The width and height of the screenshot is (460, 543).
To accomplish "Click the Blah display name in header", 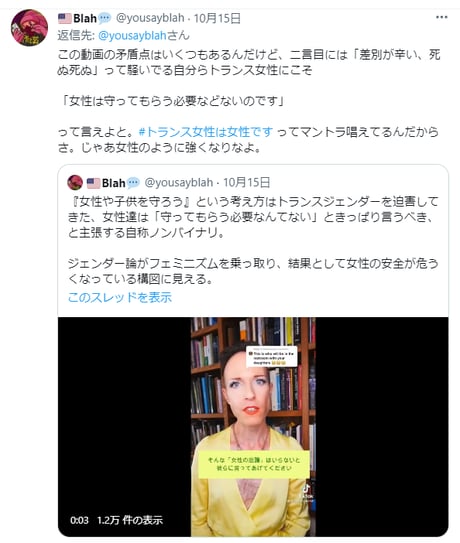I will coord(85,18).
